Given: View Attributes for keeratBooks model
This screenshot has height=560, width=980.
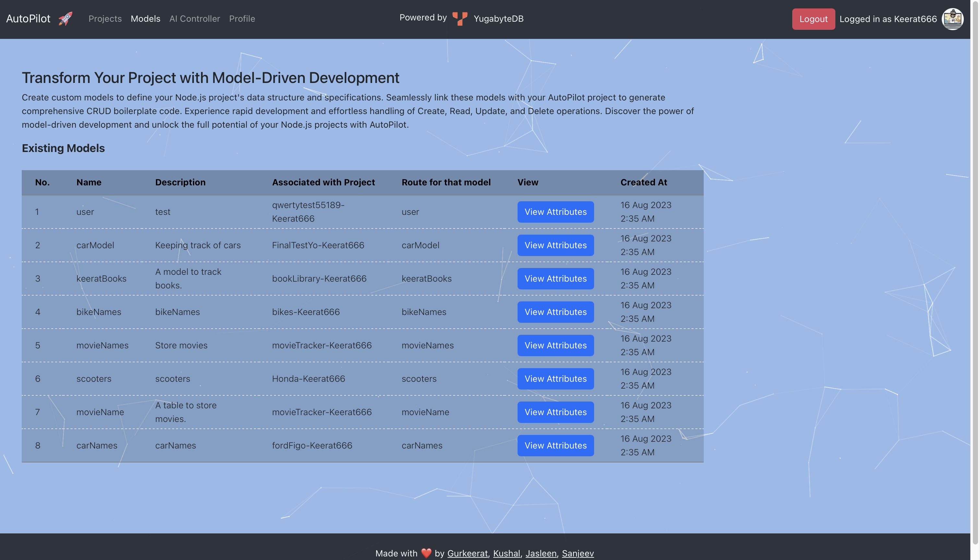Looking at the screenshot, I should 555,278.
